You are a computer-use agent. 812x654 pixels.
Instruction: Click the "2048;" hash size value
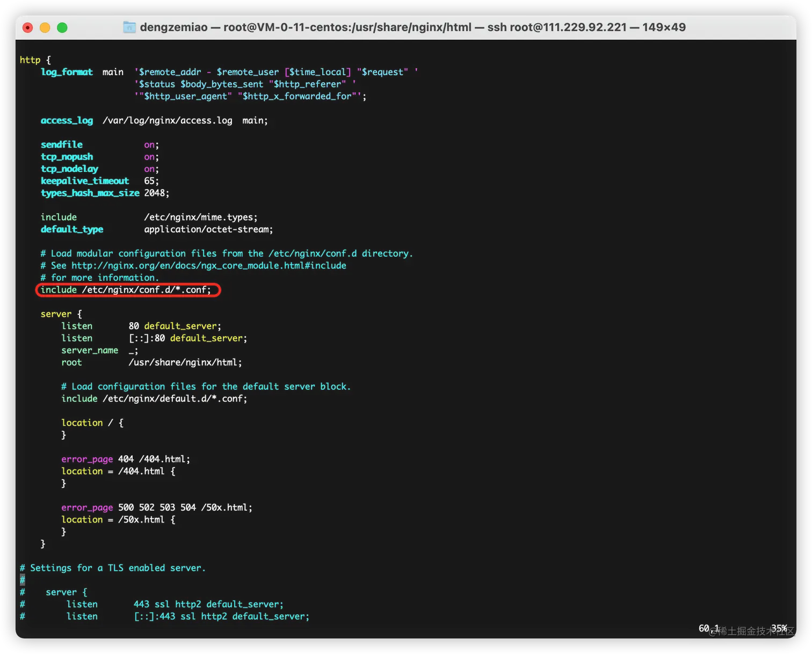[157, 193]
